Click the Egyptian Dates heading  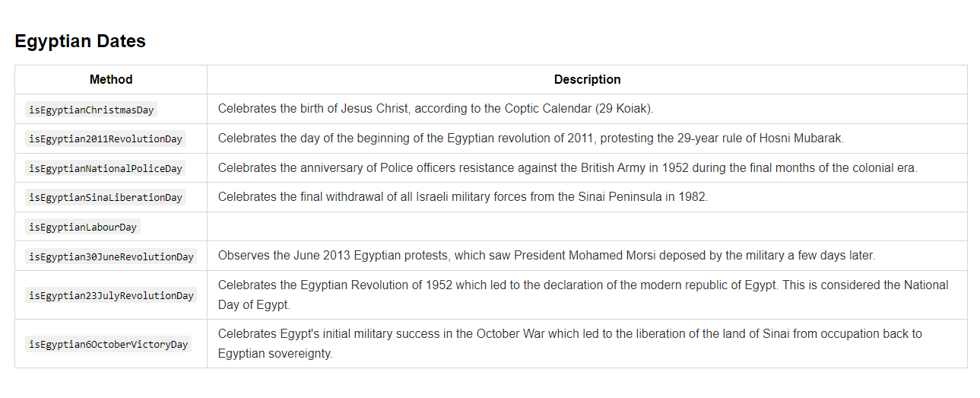(80, 41)
